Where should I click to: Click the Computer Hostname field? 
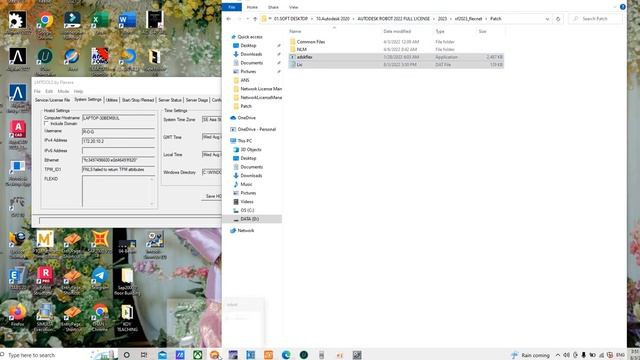(x=118, y=118)
